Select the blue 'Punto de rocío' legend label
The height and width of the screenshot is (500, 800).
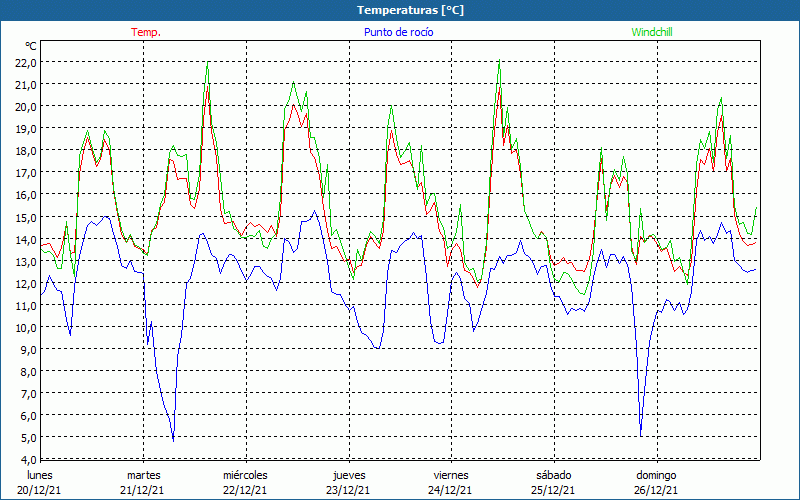coord(398,32)
